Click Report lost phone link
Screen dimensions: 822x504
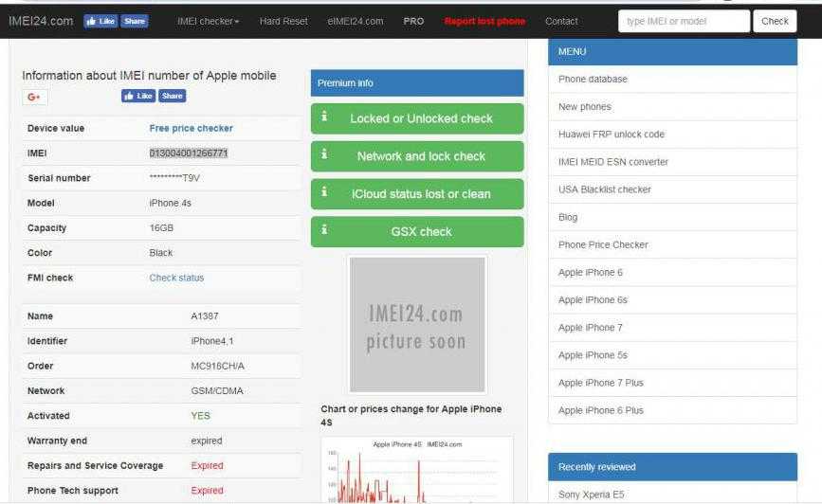[x=484, y=21]
